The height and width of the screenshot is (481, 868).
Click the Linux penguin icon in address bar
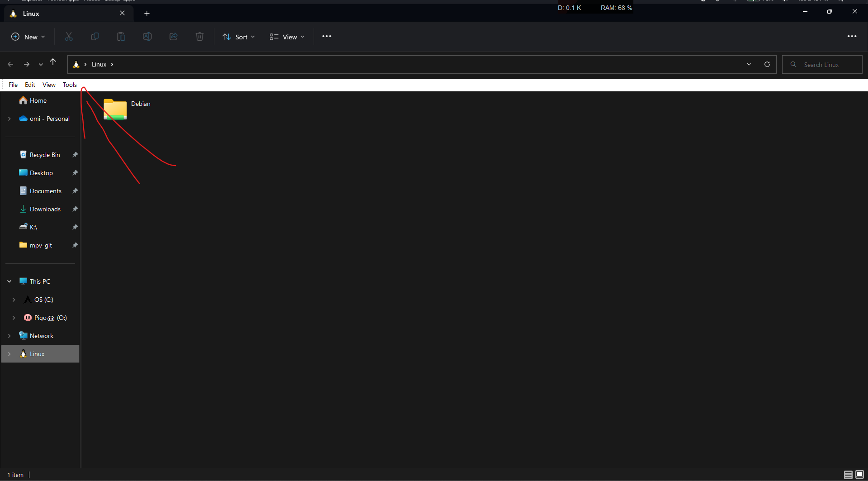pos(76,64)
